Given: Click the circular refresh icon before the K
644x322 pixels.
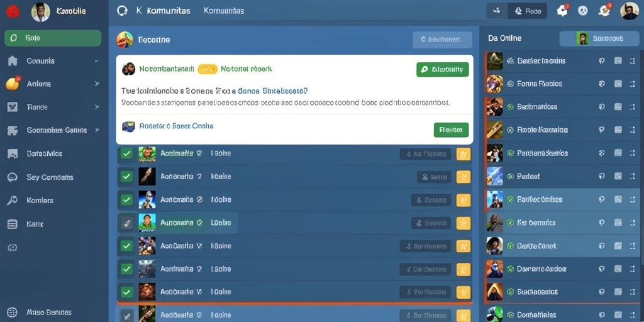Looking at the screenshot, I should [x=122, y=11].
